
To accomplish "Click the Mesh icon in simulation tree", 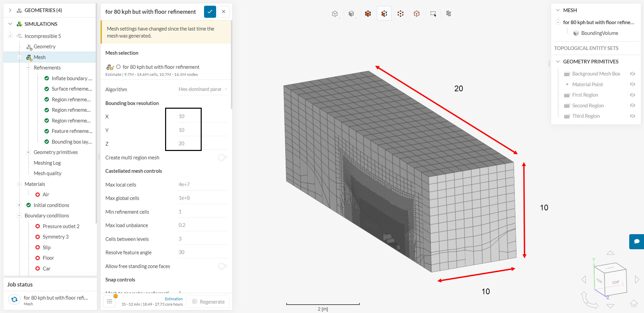I will (x=29, y=58).
